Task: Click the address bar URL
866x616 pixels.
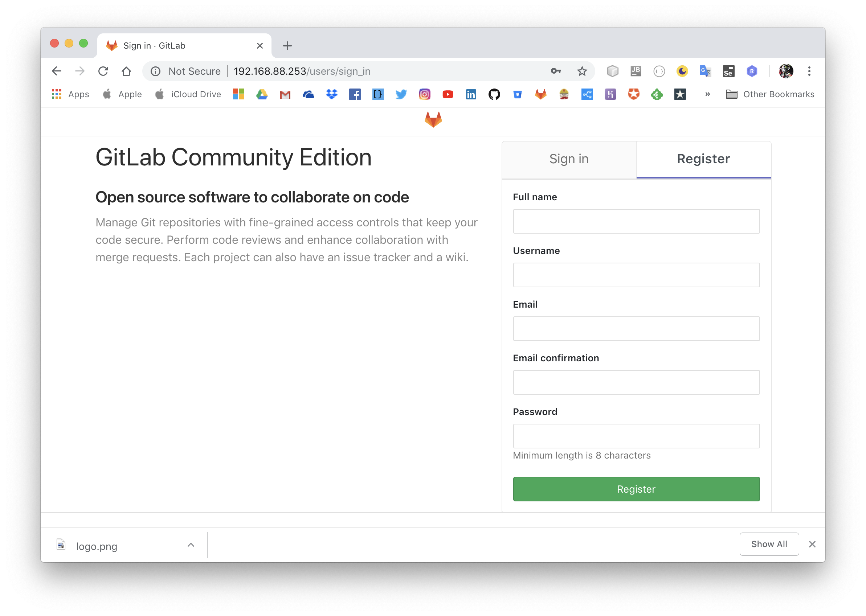Action: point(302,71)
